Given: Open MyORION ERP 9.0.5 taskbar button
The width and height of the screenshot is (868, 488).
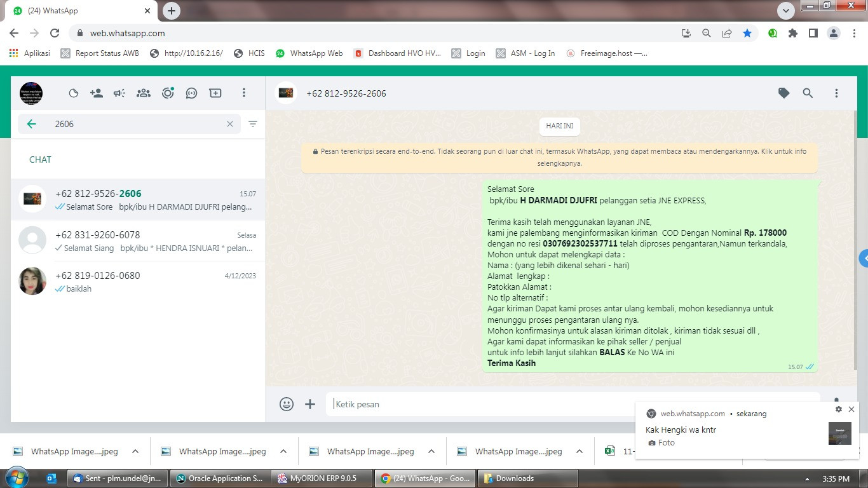Looking at the screenshot, I should [x=322, y=478].
